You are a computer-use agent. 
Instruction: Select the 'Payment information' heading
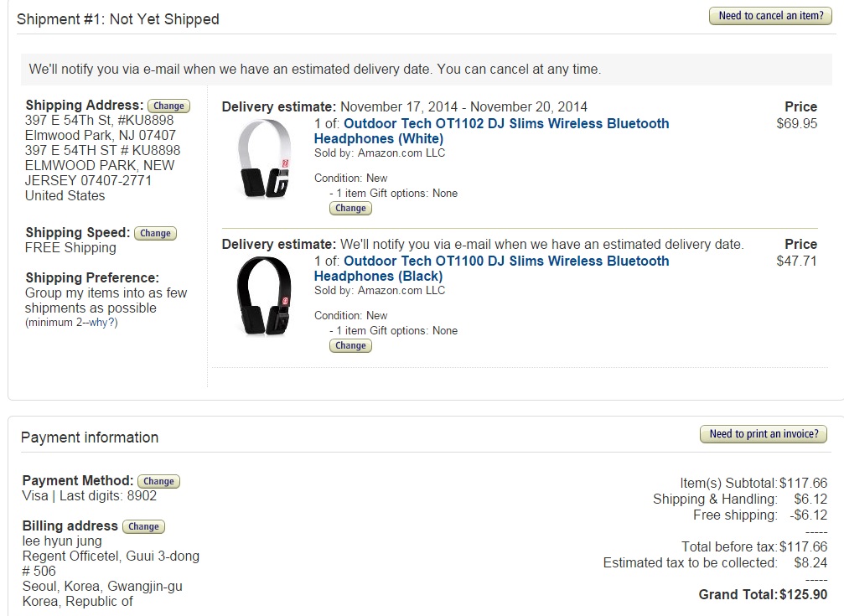(x=90, y=437)
